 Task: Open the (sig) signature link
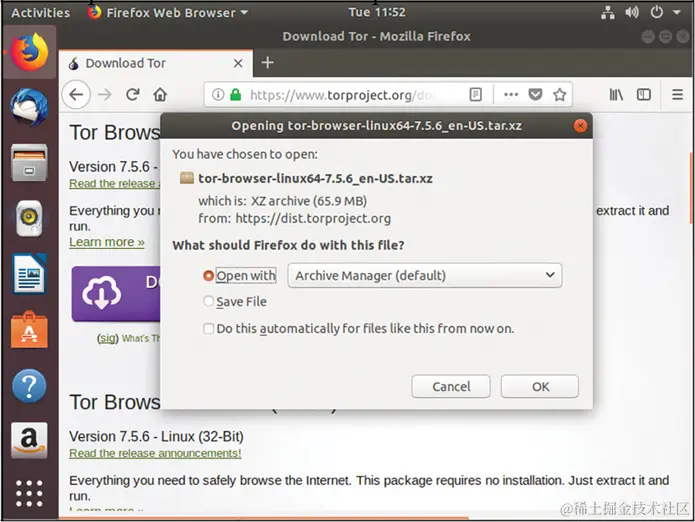(108, 338)
